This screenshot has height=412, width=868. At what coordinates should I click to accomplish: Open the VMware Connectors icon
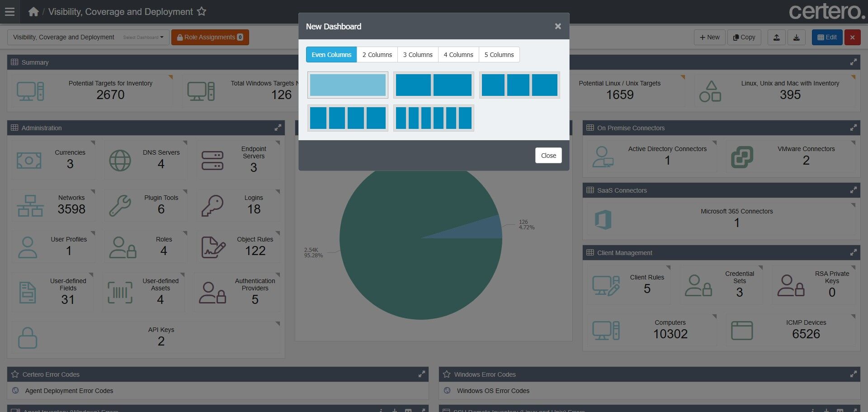click(742, 157)
